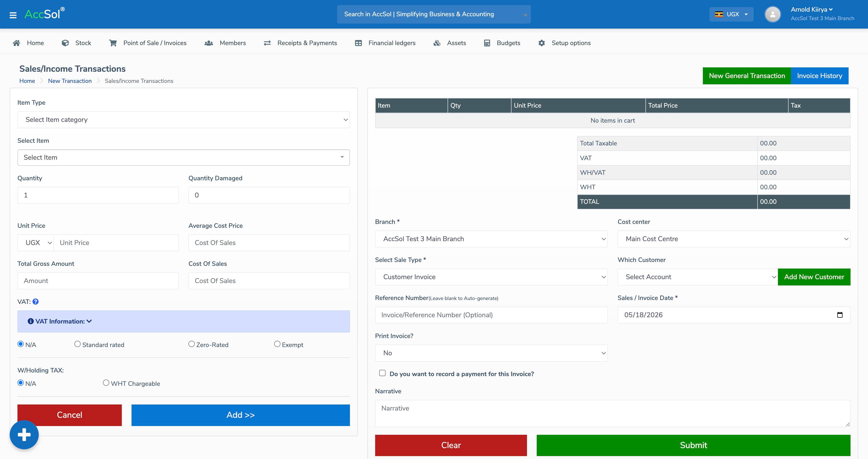The image size is (868, 459).
Task: Click the Financial ledgers table icon
Action: (x=358, y=43)
